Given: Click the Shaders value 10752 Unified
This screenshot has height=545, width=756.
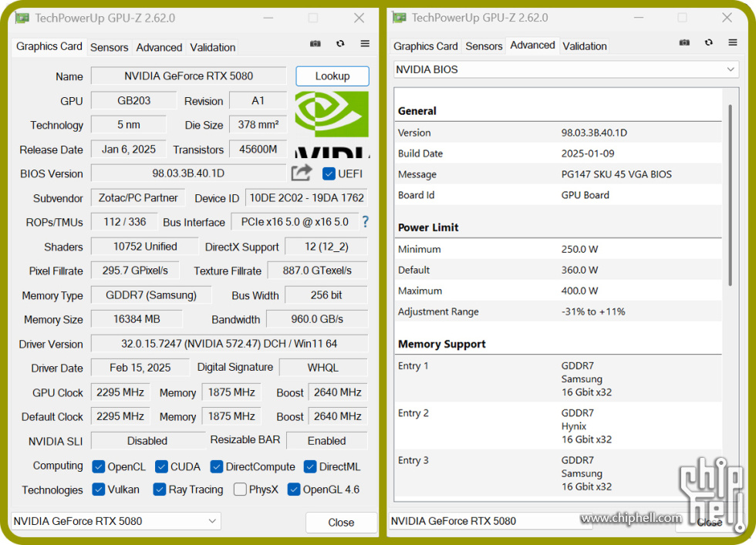Looking at the screenshot, I should click(x=145, y=247).
